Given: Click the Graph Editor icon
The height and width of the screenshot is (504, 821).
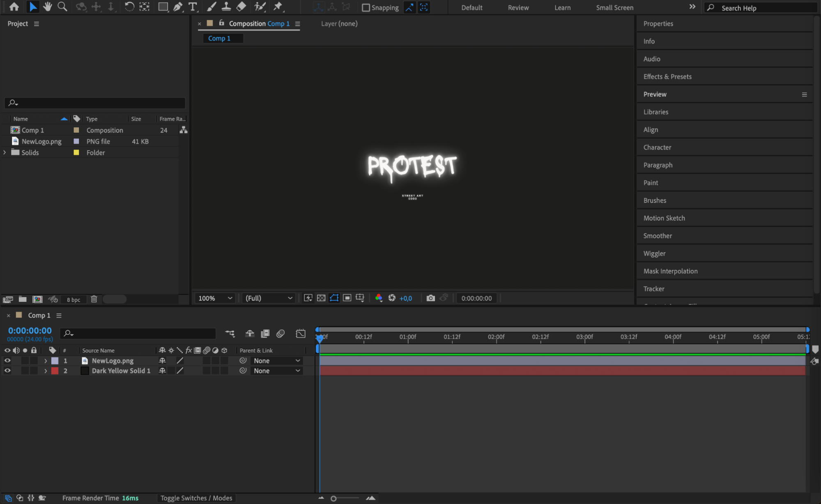Looking at the screenshot, I should click(301, 334).
